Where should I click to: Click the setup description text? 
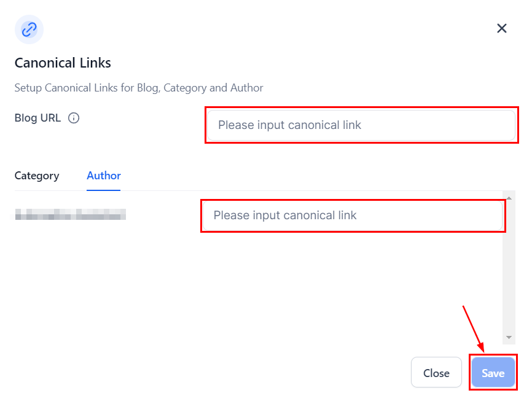pos(139,88)
